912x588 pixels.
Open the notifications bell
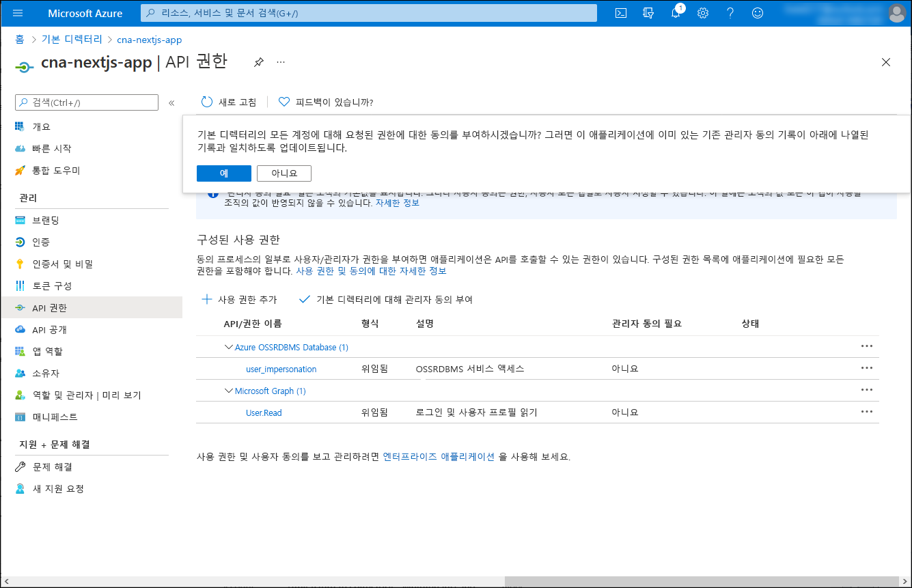point(676,13)
